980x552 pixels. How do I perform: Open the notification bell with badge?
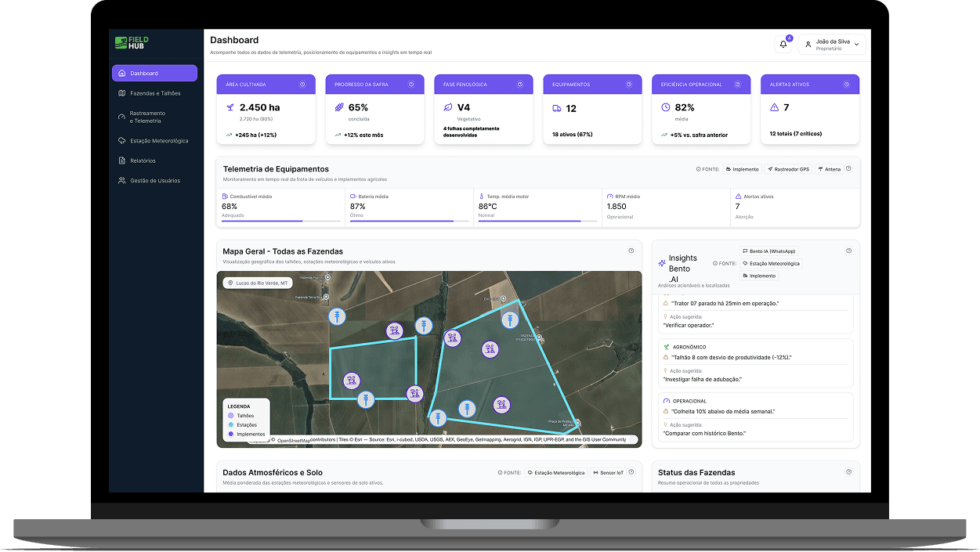click(x=783, y=43)
